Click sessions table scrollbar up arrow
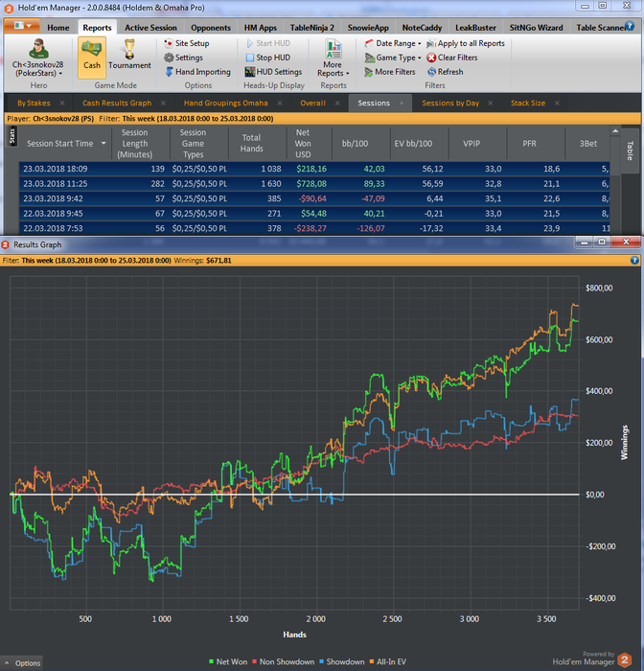The width and height of the screenshot is (644, 671). pyautogui.click(x=615, y=131)
